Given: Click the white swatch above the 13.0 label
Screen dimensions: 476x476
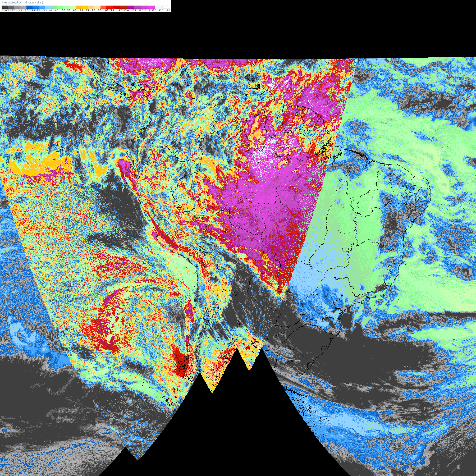Looking at the screenshot, I should (x=166, y=7).
